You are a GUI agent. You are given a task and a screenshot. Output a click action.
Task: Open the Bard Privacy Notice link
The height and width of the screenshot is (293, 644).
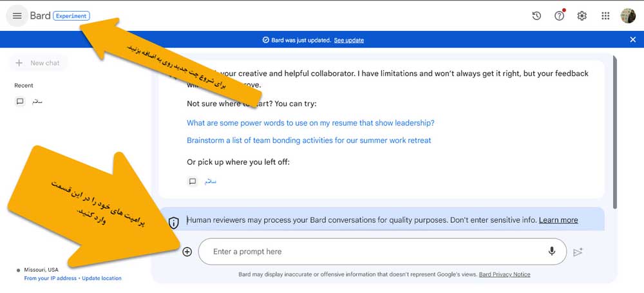(x=504, y=274)
